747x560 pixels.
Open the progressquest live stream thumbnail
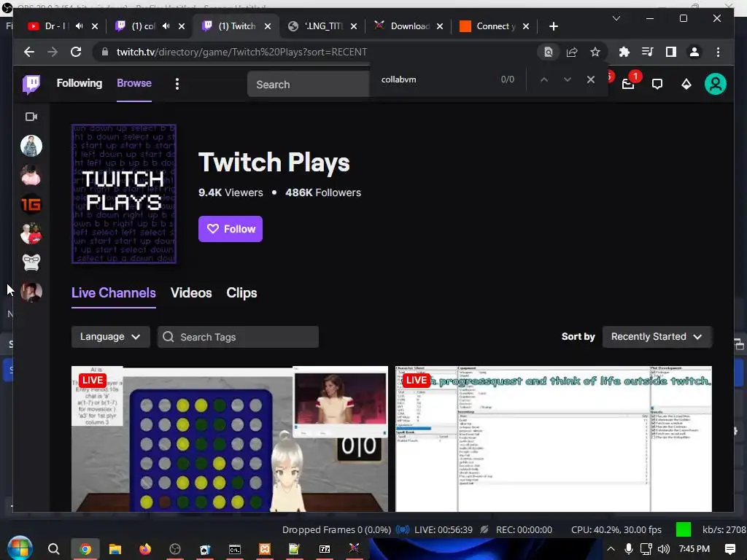(x=554, y=438)
